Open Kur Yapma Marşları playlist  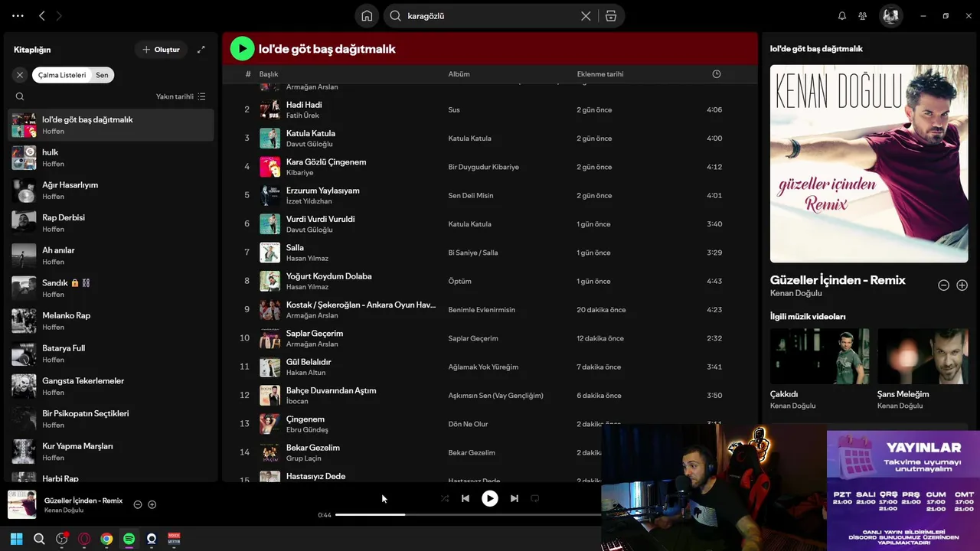(111, 452)
